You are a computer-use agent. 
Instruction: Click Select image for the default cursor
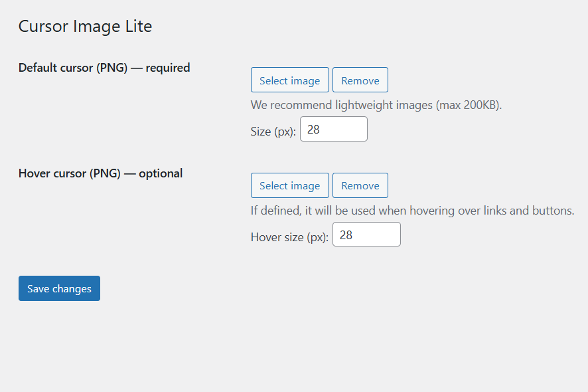coord(289,80)
